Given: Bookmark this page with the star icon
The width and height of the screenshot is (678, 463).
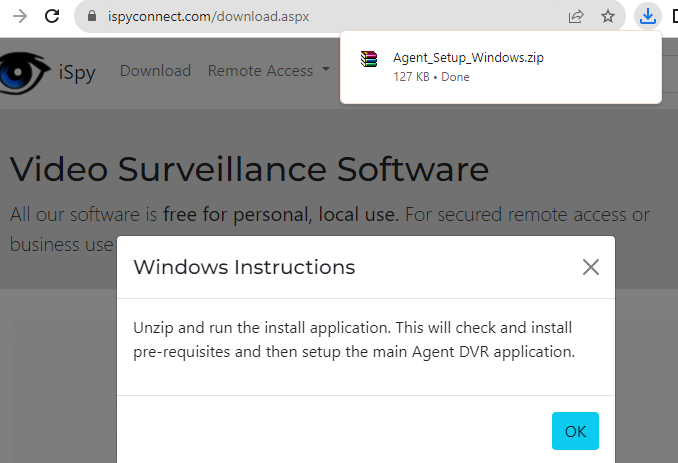Looking at the screenshot, I should coord(608,16).
